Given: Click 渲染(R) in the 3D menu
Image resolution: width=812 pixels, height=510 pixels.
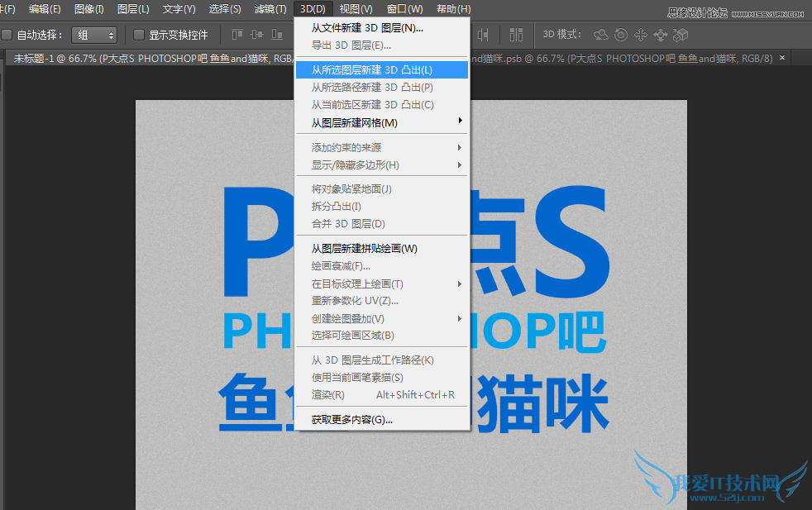Looking at the screenshot, I should click(327, 394).
